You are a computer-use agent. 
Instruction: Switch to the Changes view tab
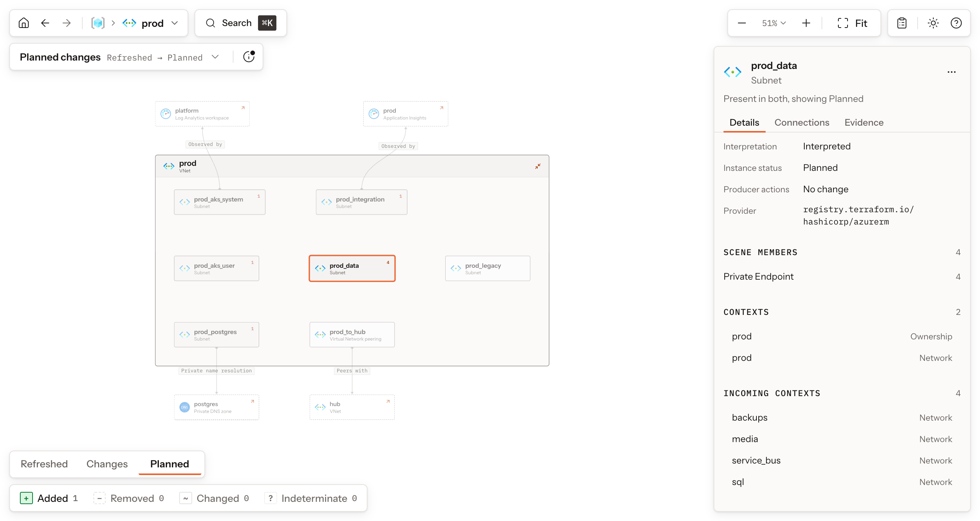click(x=107, y=464)
